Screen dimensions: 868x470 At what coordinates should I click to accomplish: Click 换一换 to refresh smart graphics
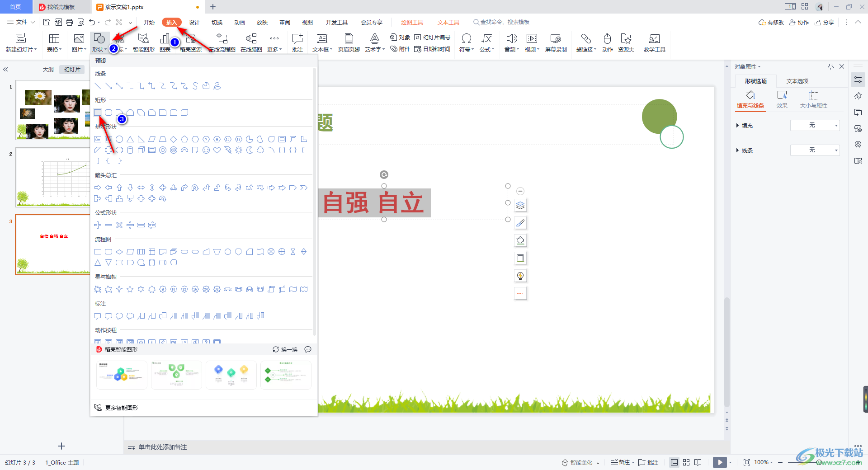click(285, 349)
